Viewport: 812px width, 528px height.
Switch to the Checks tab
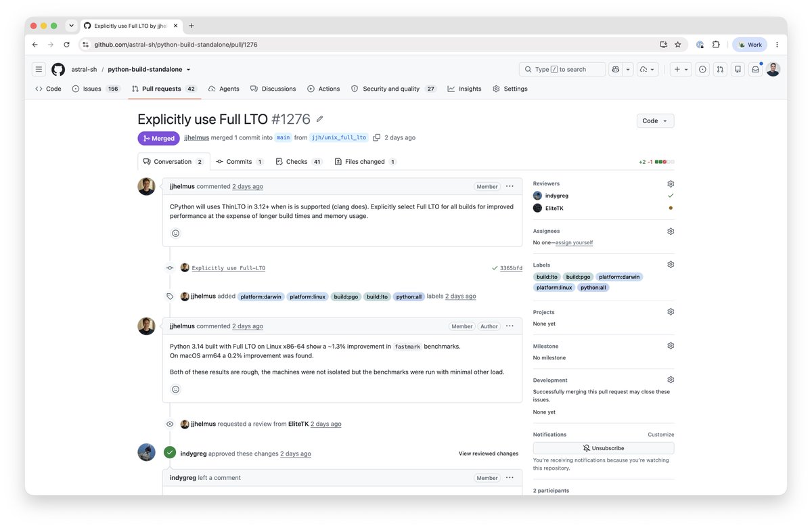(x=298, y=162)
